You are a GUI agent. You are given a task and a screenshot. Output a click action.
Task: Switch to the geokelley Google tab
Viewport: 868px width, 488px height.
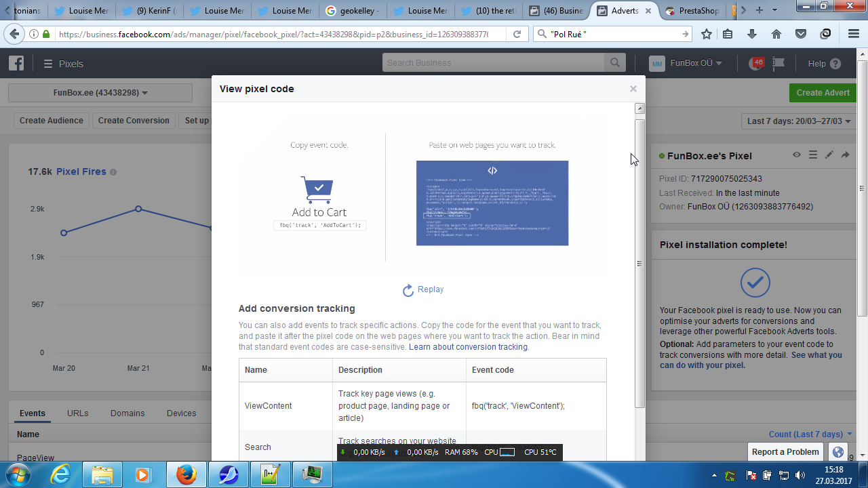352,11
